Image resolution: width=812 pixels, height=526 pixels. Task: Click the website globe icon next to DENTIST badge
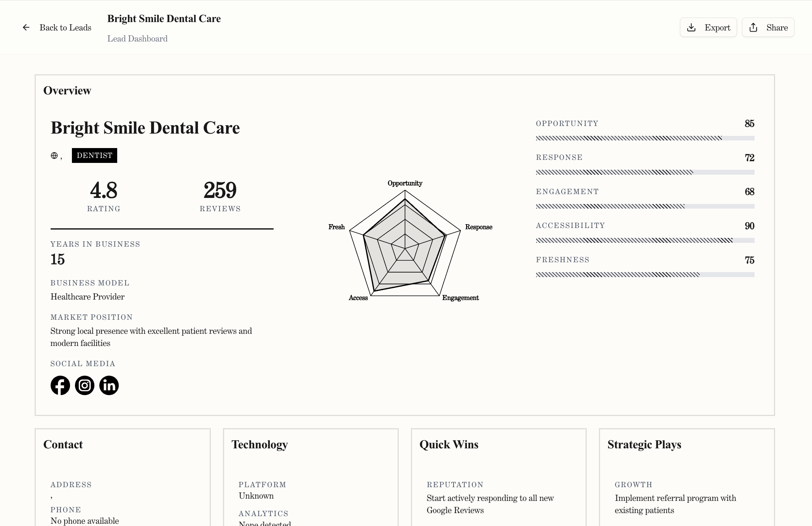point(54,155)
